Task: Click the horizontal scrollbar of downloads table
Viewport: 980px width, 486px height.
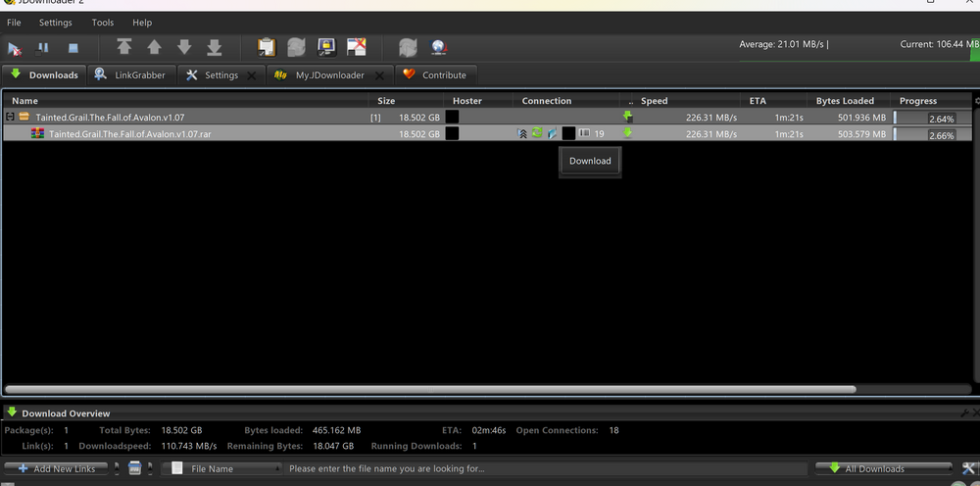Action: click(x=430, y=389)
